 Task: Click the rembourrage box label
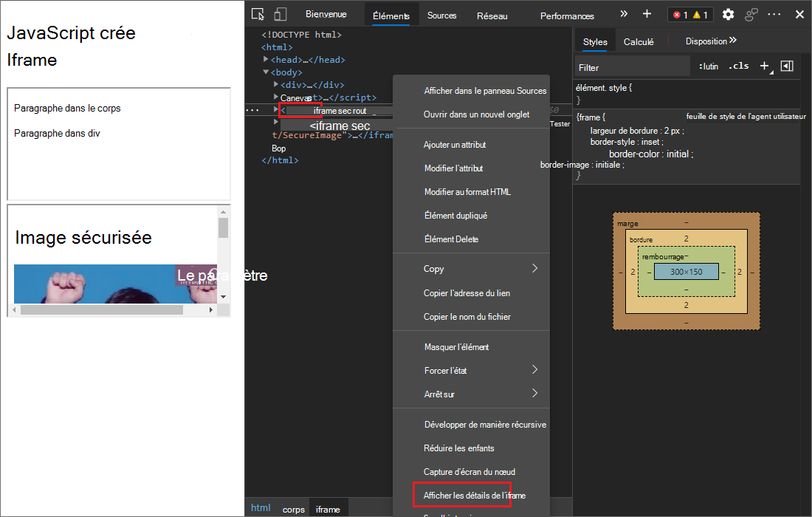pos(663,256)
